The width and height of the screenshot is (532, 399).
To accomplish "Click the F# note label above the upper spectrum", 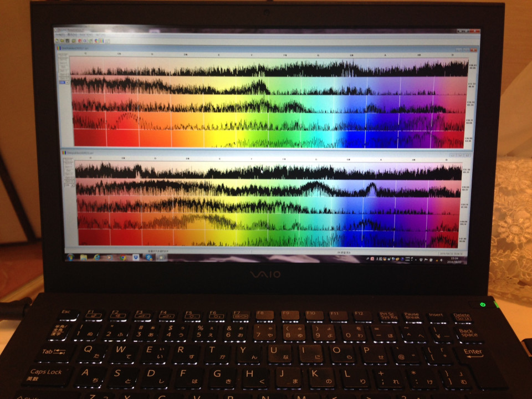I will [x=285, y=55].
